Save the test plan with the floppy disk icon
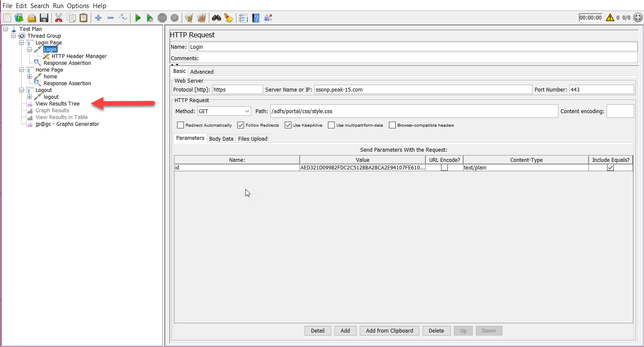Viewport: 644px width, 347px height. [44, 18]
